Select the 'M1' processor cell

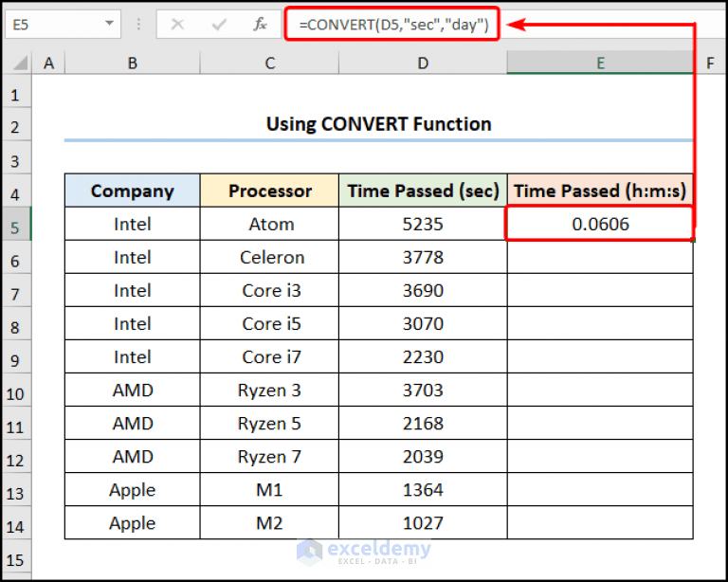(x=270, y=490)
